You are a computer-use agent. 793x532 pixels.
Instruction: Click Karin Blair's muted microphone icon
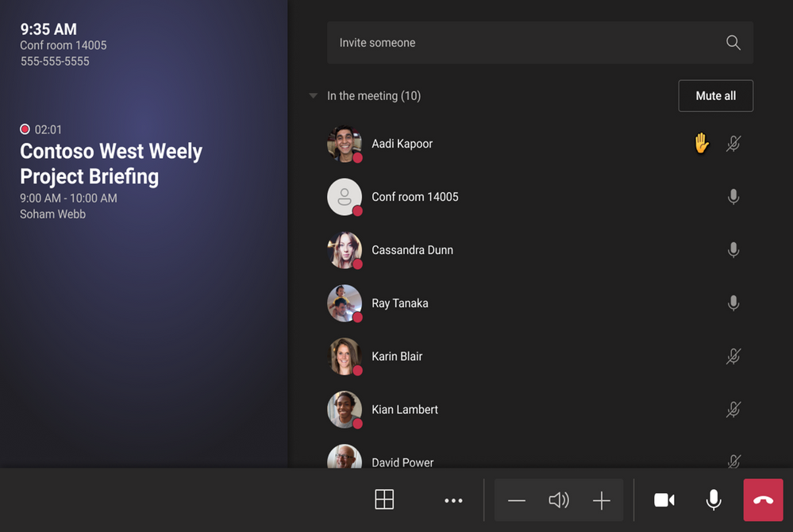[x=733, y=356]
